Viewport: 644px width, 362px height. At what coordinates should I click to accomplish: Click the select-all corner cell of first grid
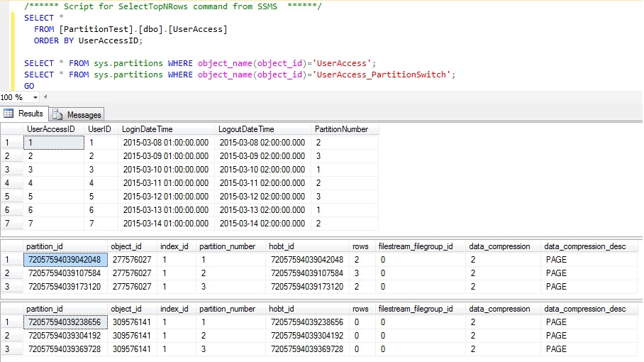click(11, 129)
